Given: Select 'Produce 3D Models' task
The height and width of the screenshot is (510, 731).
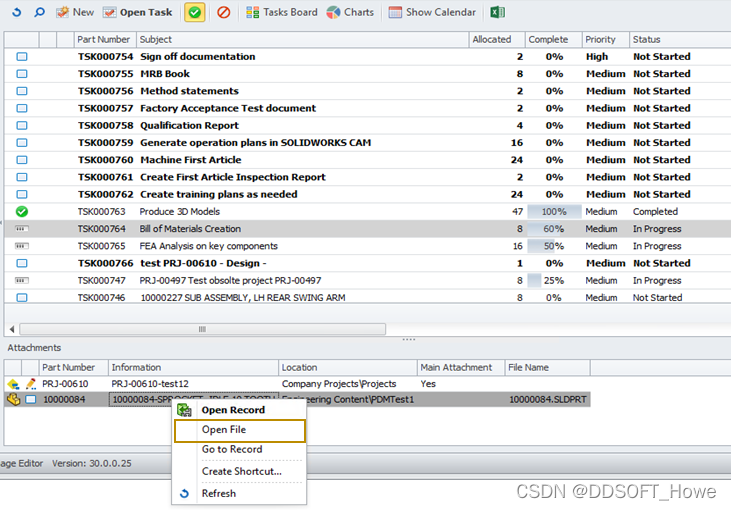Looking at the screenshot, I should tap(179, 212).
